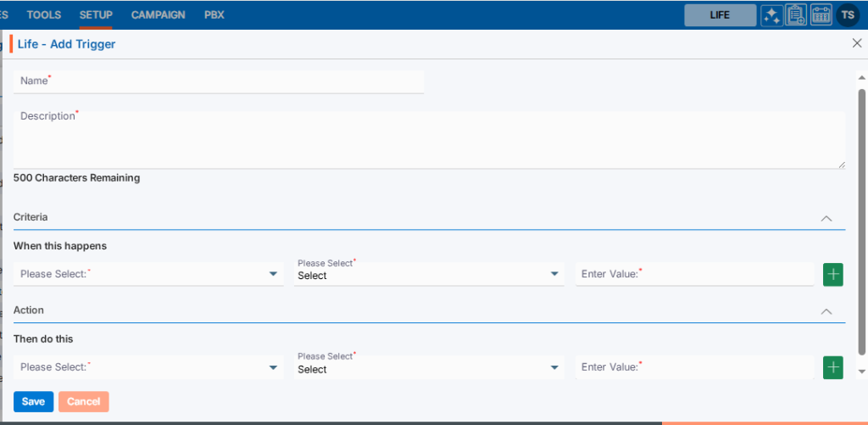The width and height of the screenshot is (868, 425).
Task: Collapse the Criteria section
Action: point(826,218)
